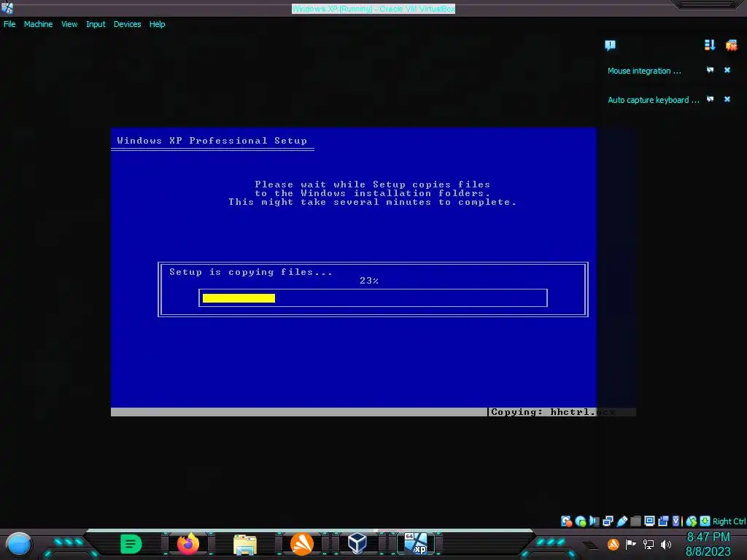The image size is (747, 560).
Task: Dismiss the Mouse integration notification
Action: 727,70
